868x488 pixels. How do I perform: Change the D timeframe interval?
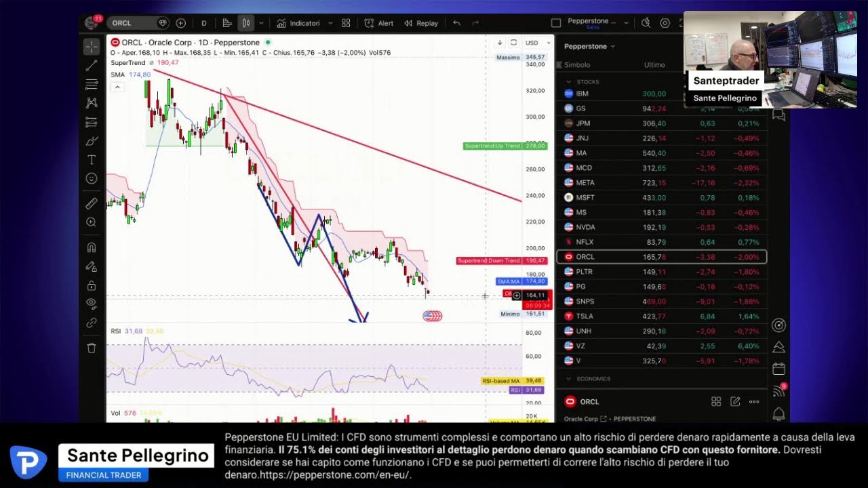pos(204,23)
